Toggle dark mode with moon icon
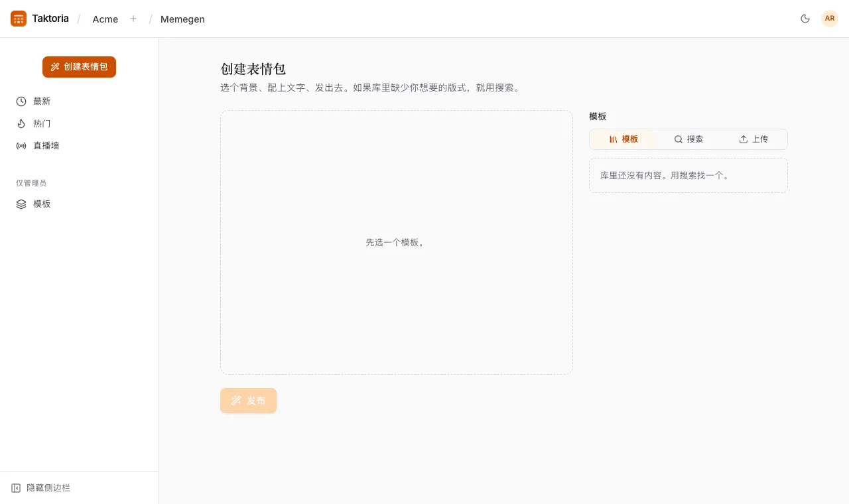This screenshot has height=504, width=849. (805, 19)
